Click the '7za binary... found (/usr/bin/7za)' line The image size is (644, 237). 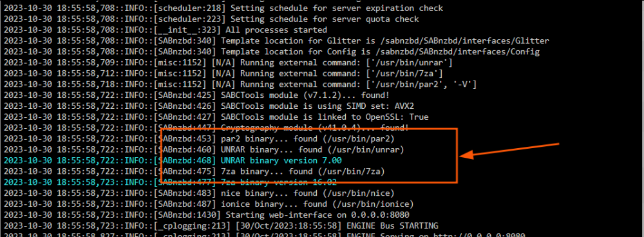click(194, 171)
